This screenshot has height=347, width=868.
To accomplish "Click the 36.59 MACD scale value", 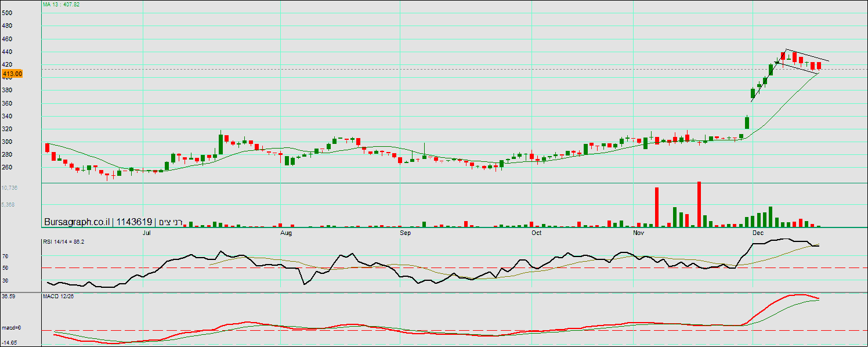I will coord(8,297).
